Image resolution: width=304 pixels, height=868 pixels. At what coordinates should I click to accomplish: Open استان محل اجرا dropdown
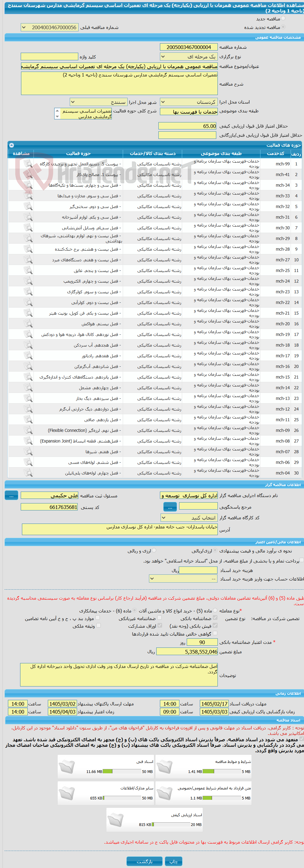(189, 102)
